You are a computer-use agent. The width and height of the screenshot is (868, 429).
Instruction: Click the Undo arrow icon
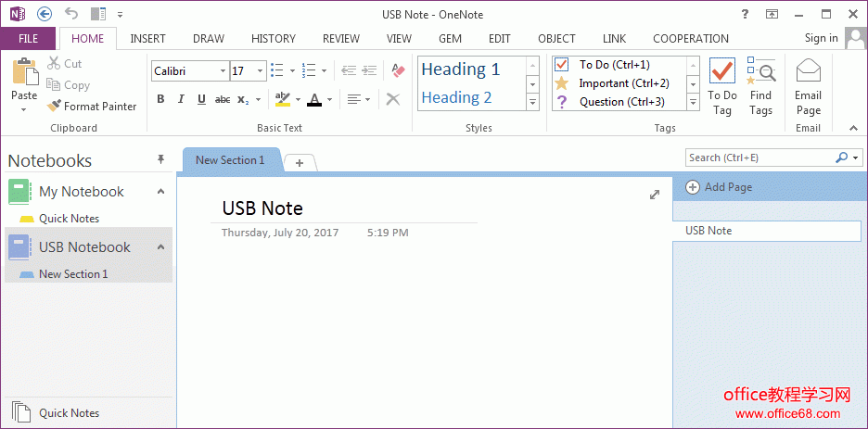[x=70, y=14]
